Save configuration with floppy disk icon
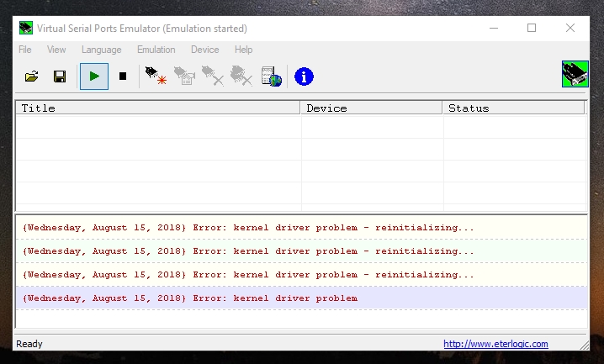Image resolution: width=604 pixels, height=364 pixels. click(60, 76)
